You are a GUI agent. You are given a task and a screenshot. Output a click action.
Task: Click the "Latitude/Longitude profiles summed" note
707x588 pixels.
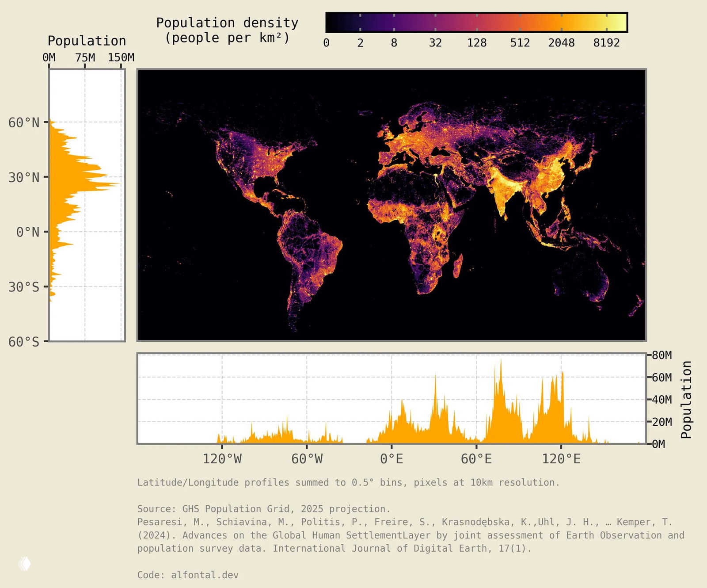348,482
